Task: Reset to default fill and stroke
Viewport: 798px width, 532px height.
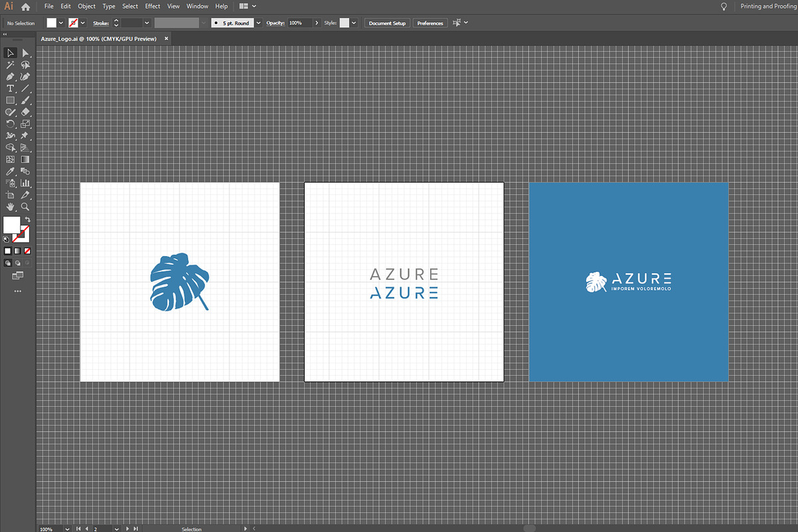Action: pyautogui.click(x=6, y=238)
